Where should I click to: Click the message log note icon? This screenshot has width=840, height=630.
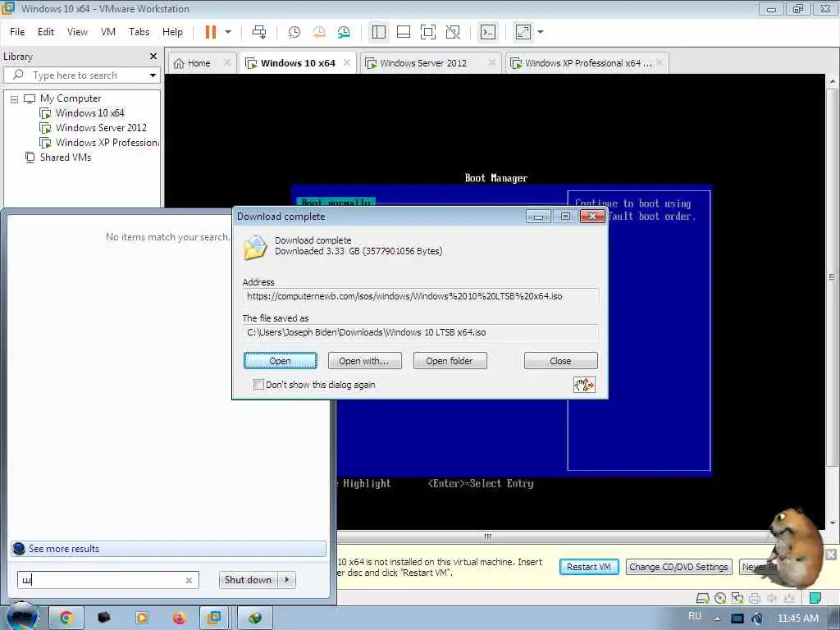point(815,598)
